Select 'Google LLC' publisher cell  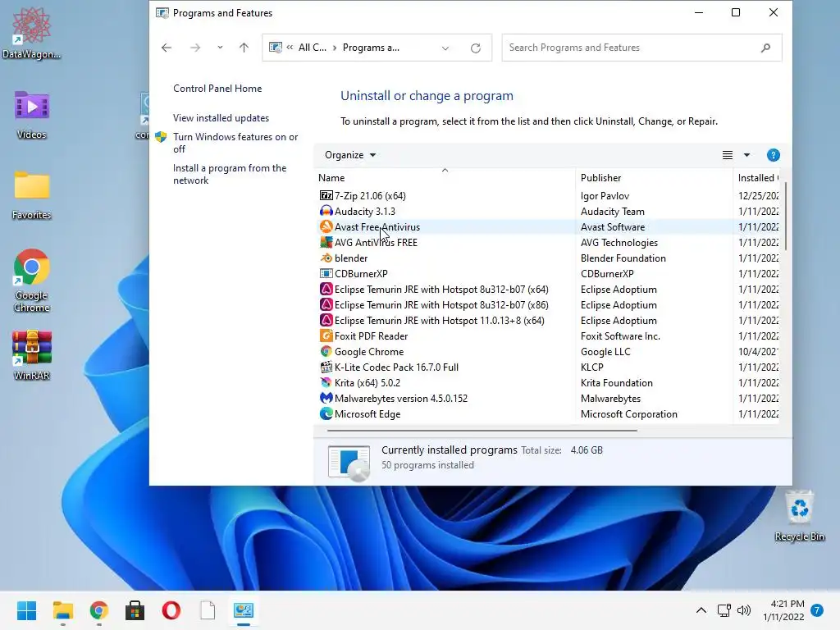tap(605, 351)
